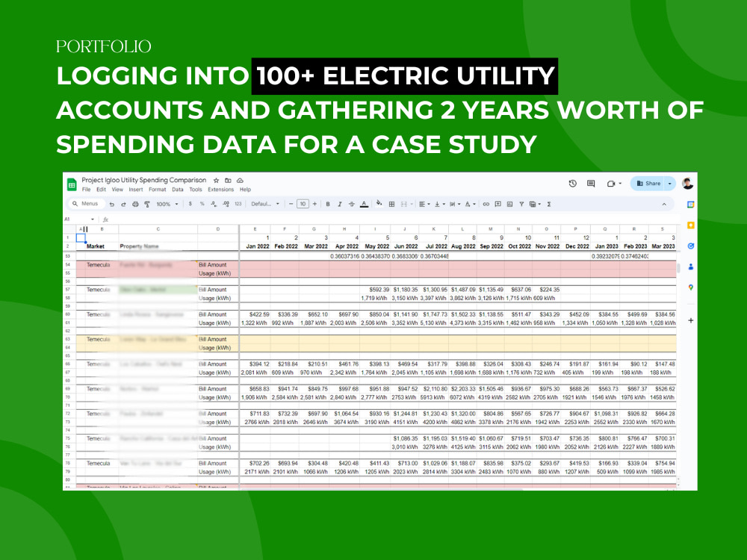Open the Tools menu
The width and height of the screenshot is (747, 560).
point(195,190)
